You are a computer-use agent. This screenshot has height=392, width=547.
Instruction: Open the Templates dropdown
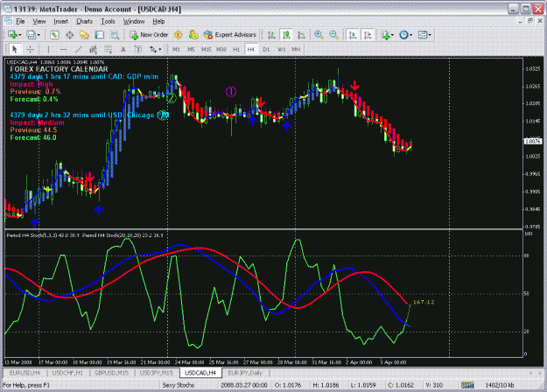424,34
